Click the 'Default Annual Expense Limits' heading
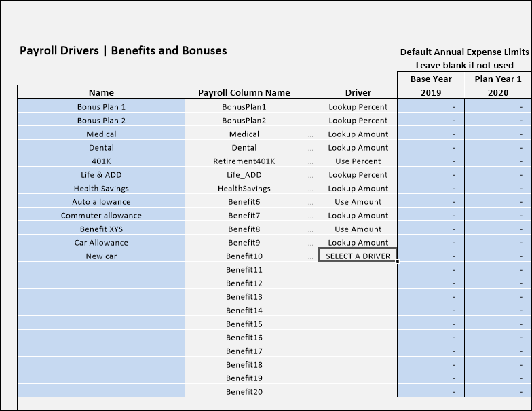Screen dimensions: 532x411 click(464, 52)
